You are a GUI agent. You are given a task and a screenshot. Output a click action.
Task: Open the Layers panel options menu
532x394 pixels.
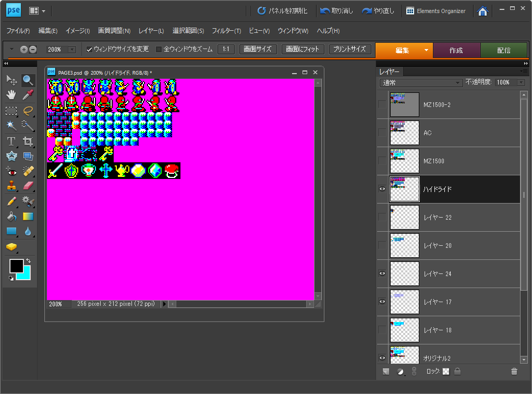tap(524, 71)
